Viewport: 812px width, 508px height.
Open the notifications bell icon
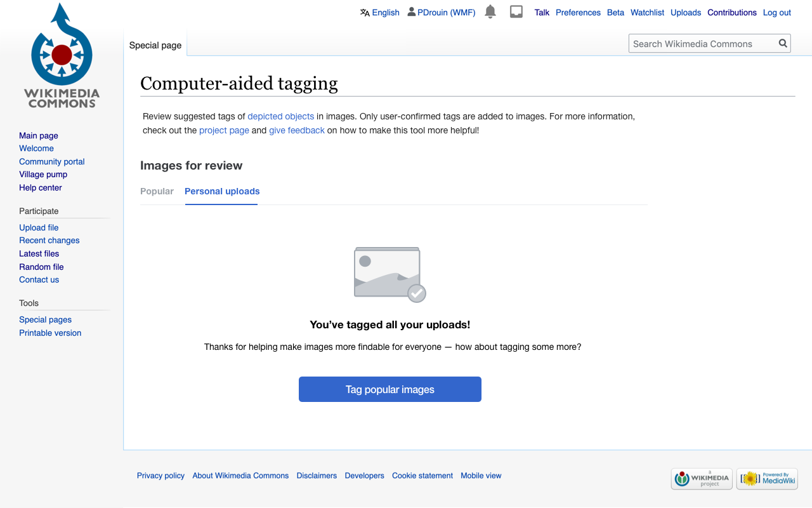490,12
